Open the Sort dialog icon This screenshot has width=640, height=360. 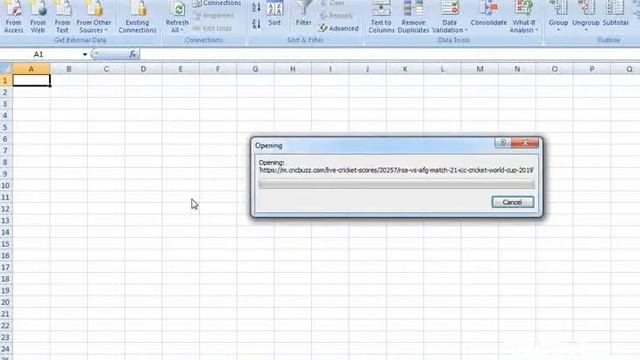tap(275, 13)
